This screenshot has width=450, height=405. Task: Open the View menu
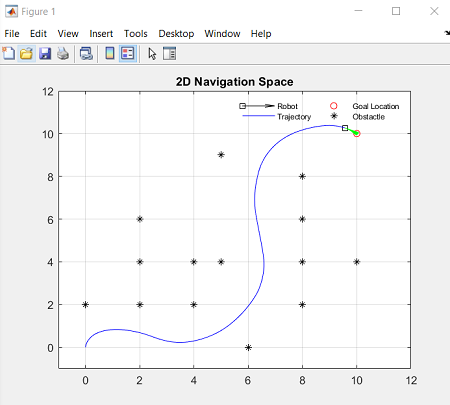[x=68, y=34]
